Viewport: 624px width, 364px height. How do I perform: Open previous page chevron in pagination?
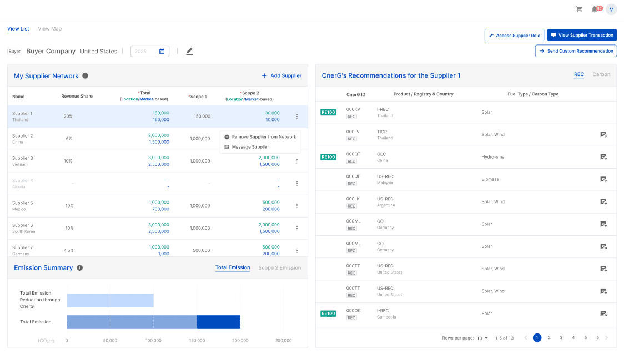tap(525, 337)
